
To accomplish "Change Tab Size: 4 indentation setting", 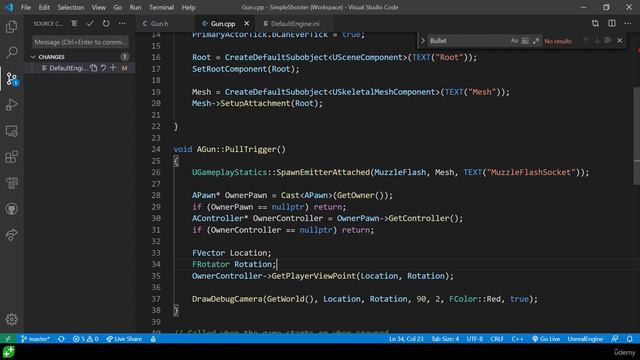I will click(x=445, y=339).
